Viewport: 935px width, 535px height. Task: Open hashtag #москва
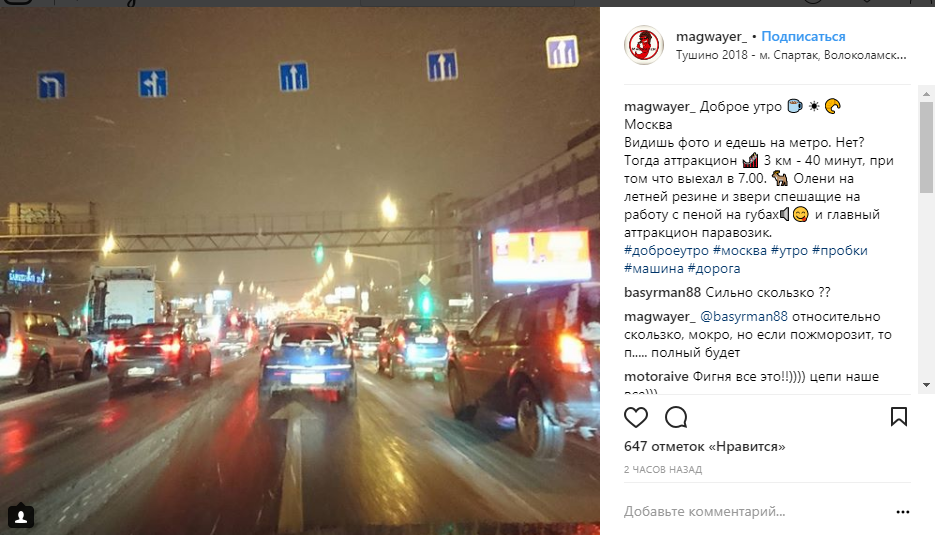739,251
